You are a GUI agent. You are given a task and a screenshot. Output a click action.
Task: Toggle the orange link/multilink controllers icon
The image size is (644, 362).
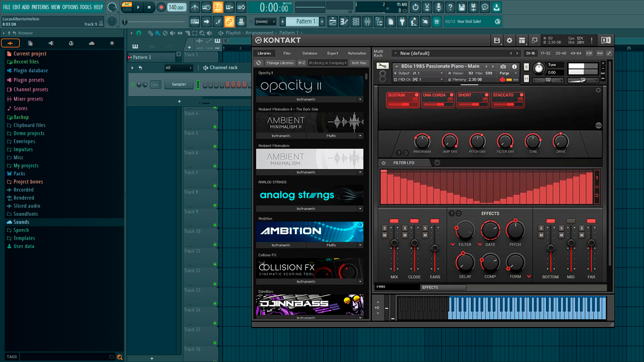[x=229, y=22]
